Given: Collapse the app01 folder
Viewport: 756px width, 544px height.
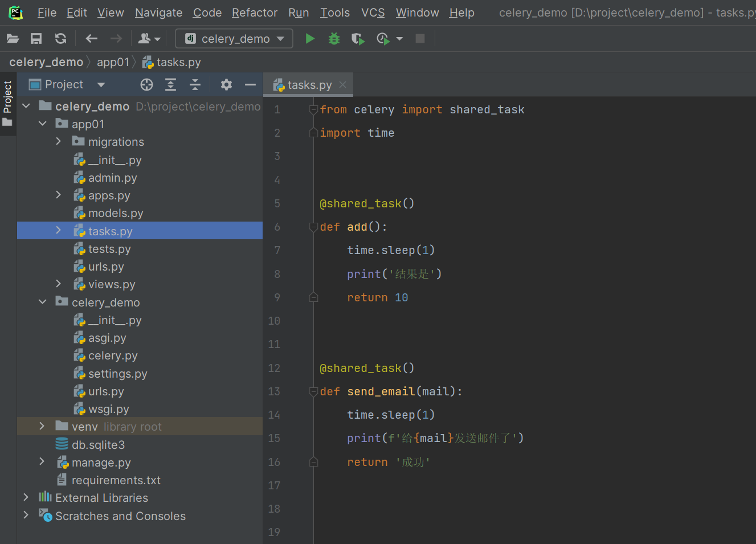Looking at the screenshot, I should pyautogui.click(x=43, y=124).
